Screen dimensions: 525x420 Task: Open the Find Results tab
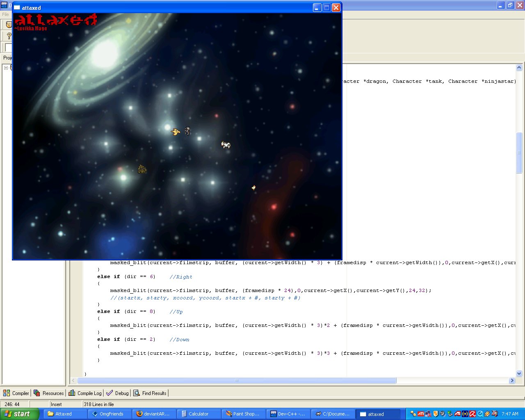[x=150, y=393]
